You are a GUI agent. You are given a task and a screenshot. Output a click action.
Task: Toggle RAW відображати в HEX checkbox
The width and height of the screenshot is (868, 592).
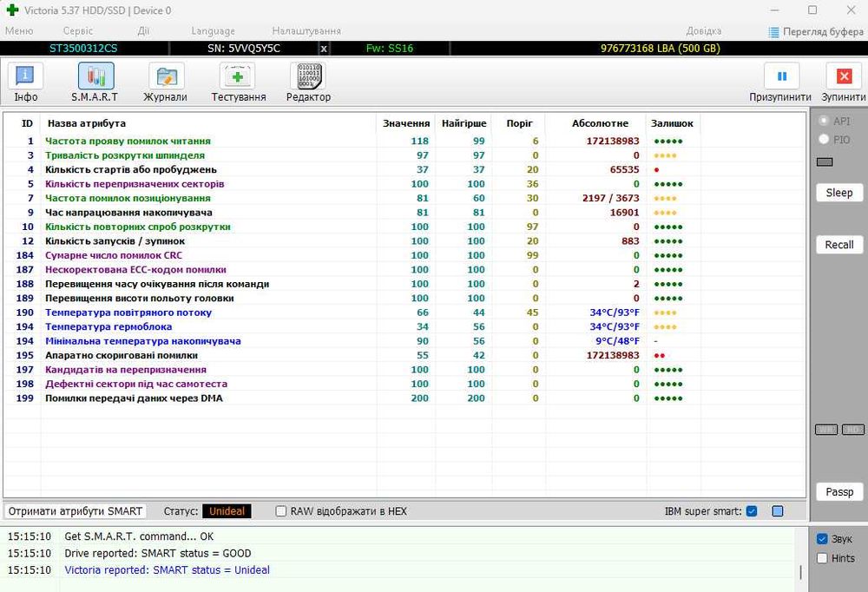coord(281,511)
